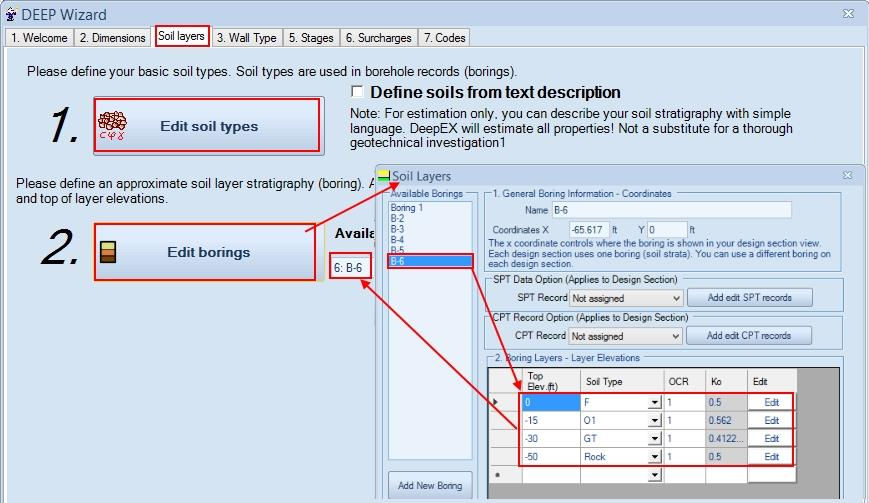Image resolution: width=869 pixels, height=503 pixels.
Task: Open the 1. Welcome tab
Action: click(x=39, y=38)
